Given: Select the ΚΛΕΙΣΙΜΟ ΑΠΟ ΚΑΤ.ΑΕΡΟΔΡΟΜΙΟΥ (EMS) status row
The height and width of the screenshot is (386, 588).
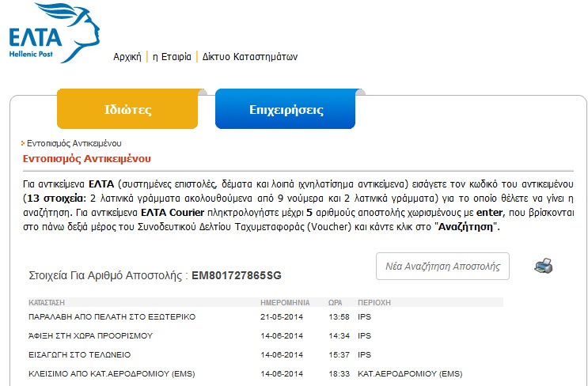Looking at the screenshot, I should pyautogui.click(x=111, y=373).
